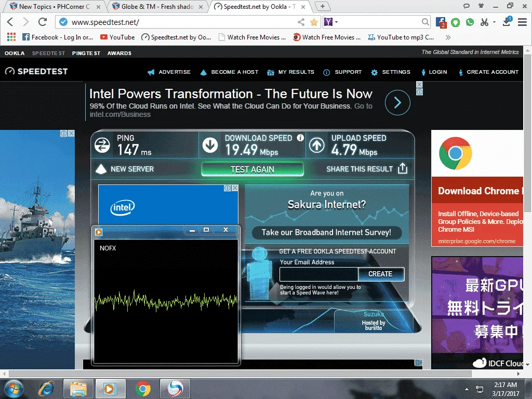Open the browser hamburger menu
The image size is (532, 399).
[522, 22]
